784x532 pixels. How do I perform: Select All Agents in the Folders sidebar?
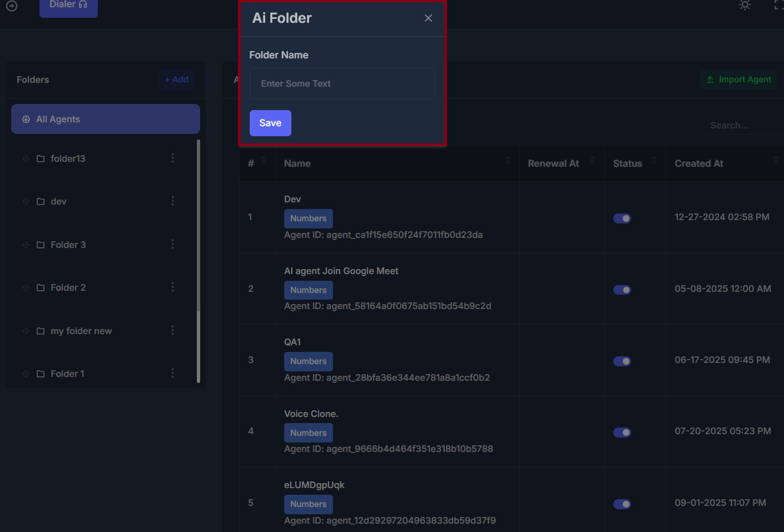pyautogui.click(x=58, y=118)
